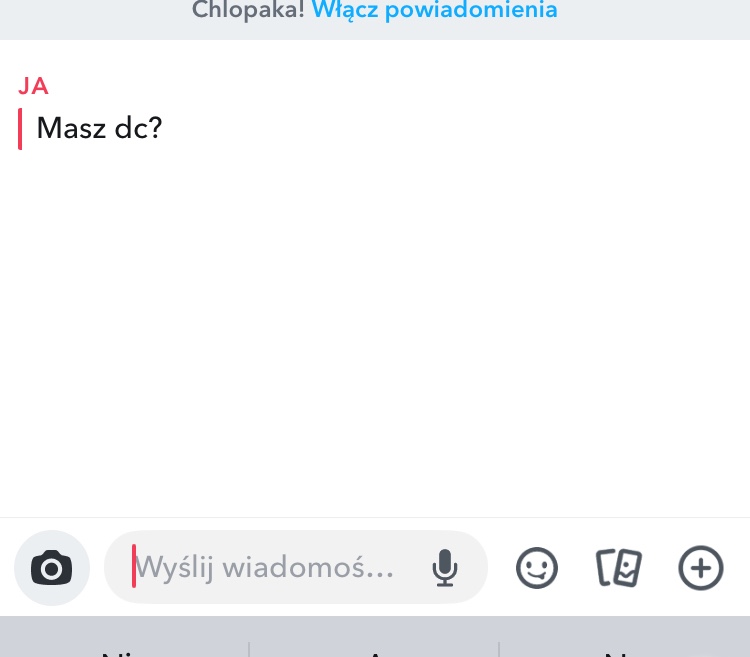The height and width of the screenshot is (657, 750).
Task: Open the emoji smiley picker
Action: coord(537,568)
